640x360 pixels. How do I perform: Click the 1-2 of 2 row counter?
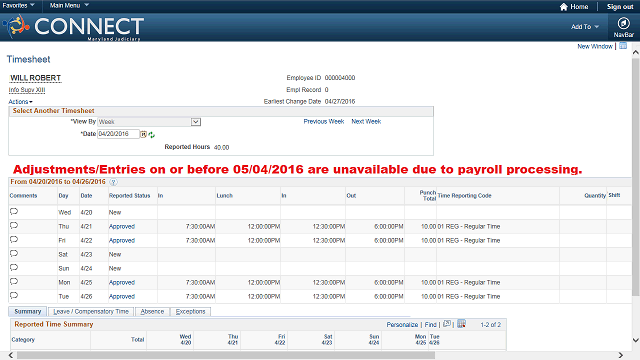(x=490, y=325)
